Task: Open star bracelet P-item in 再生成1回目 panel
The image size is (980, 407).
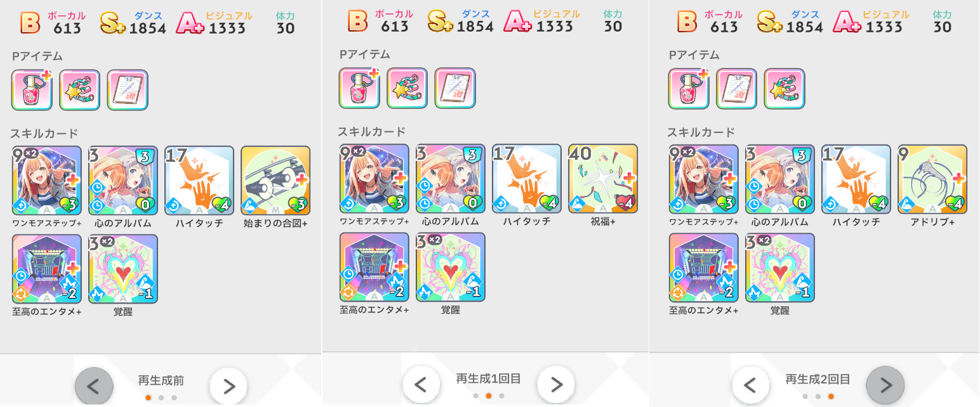Action: coord(407,88)
